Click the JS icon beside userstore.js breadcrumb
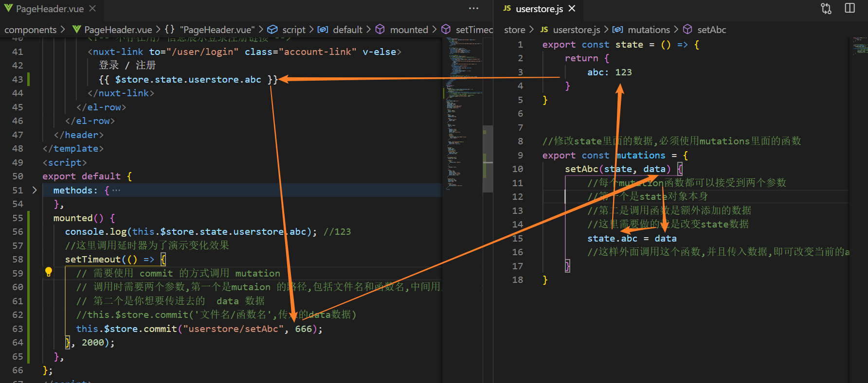This screenshot has height=383, width=868. pyautogui.click(x=544, y=30)
